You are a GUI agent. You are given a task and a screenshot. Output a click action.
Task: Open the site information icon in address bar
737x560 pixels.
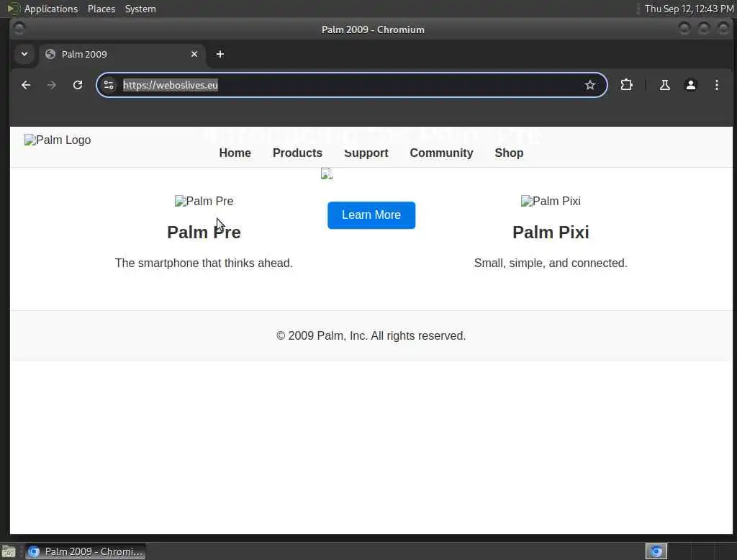click(x=109, y=85)
